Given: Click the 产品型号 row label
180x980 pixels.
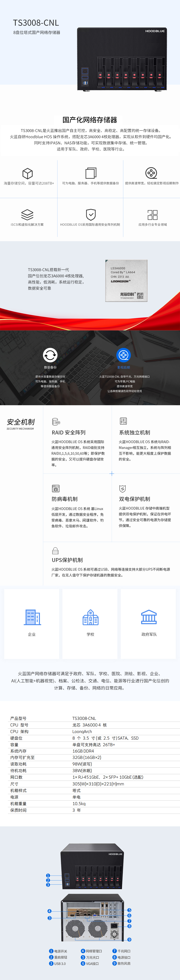Looking at the screenshot, I should (18, 719).
